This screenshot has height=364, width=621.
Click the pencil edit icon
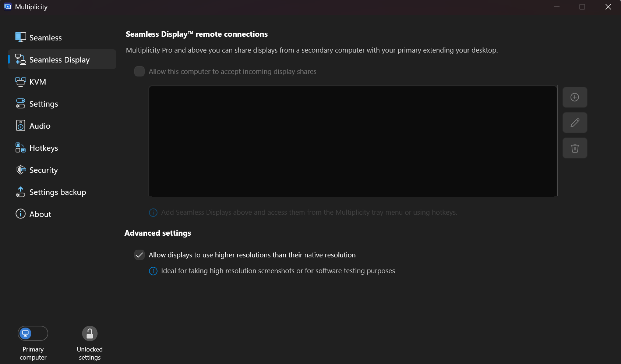click(x=575, y=123)
